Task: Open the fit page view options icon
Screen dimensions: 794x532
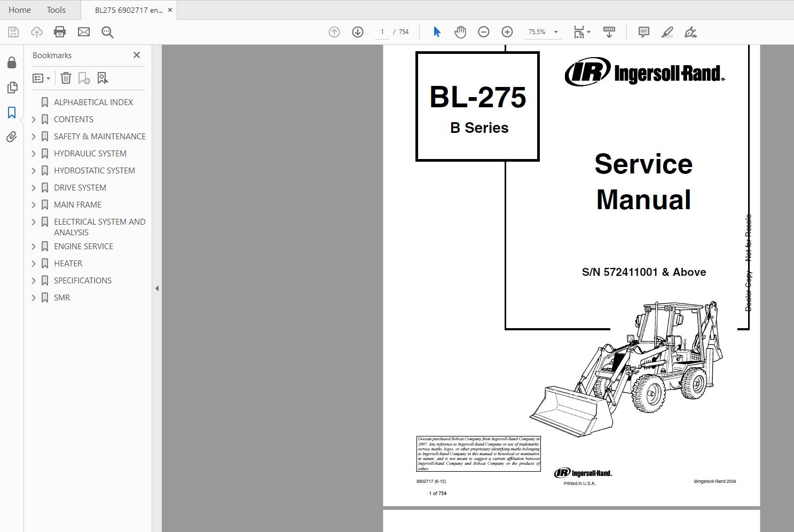Action: [x=581, y=32]
